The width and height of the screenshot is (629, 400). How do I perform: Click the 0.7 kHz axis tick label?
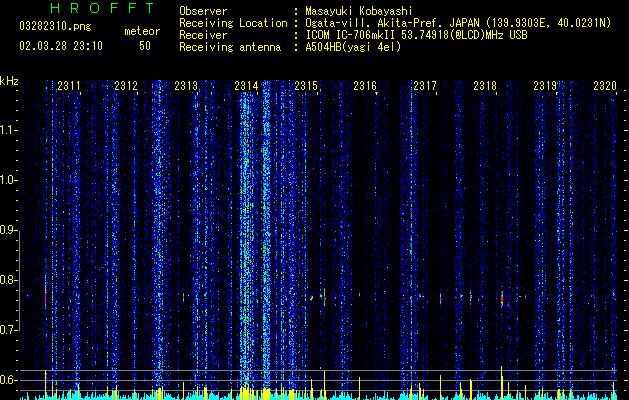click(8, 330)
